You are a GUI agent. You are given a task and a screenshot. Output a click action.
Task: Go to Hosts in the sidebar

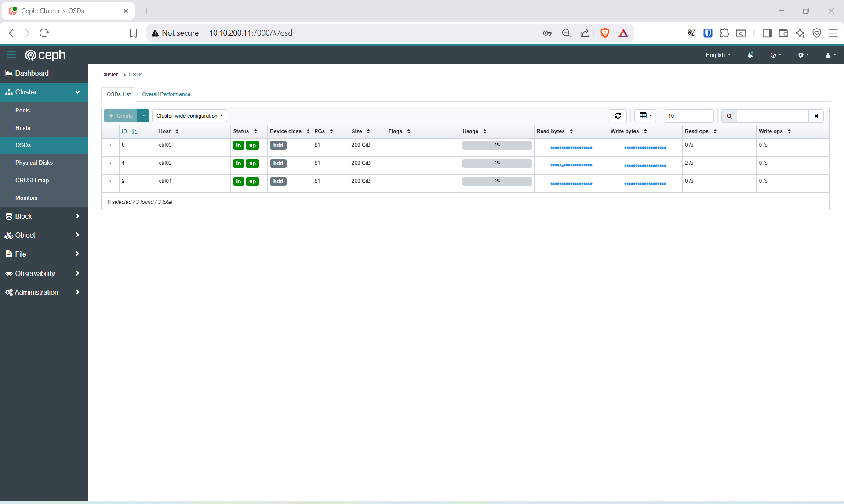pos(44,128)
